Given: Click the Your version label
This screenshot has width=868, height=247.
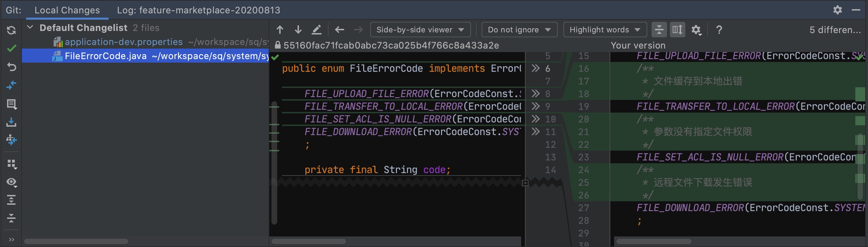Looking at the screenshot, I should coord(638,45).
